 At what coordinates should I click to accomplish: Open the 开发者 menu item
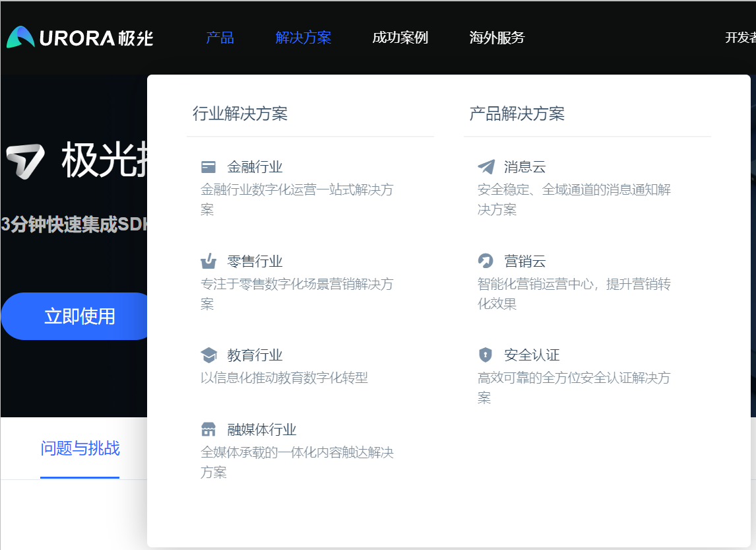click(x=740, y=38)
